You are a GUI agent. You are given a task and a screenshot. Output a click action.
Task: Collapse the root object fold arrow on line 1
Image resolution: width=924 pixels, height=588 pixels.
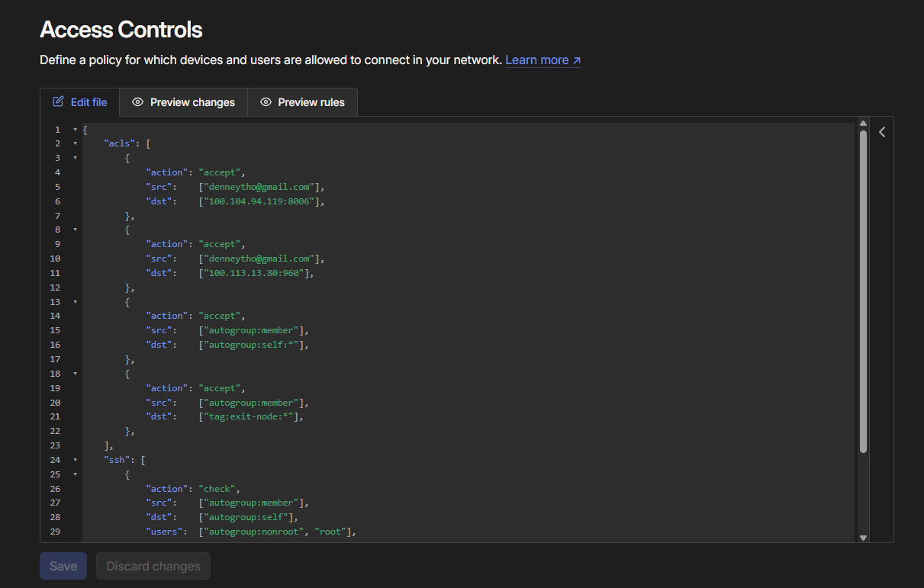75,130
